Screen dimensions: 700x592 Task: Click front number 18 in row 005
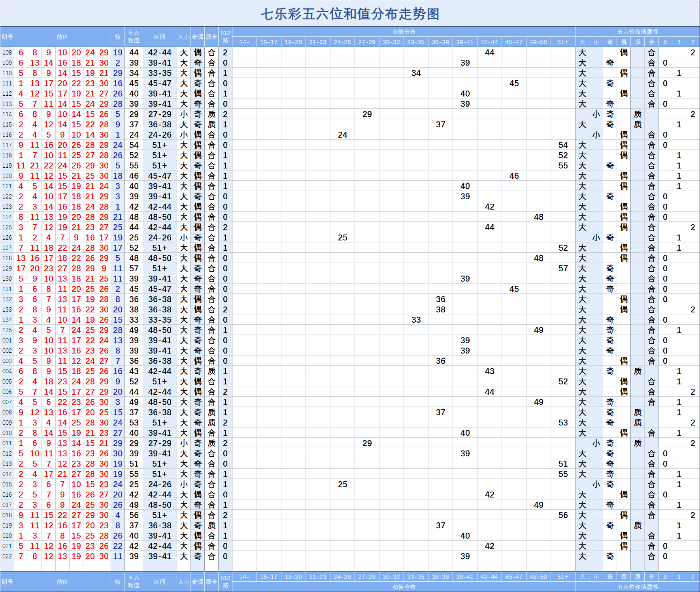[x=49, y=382]
